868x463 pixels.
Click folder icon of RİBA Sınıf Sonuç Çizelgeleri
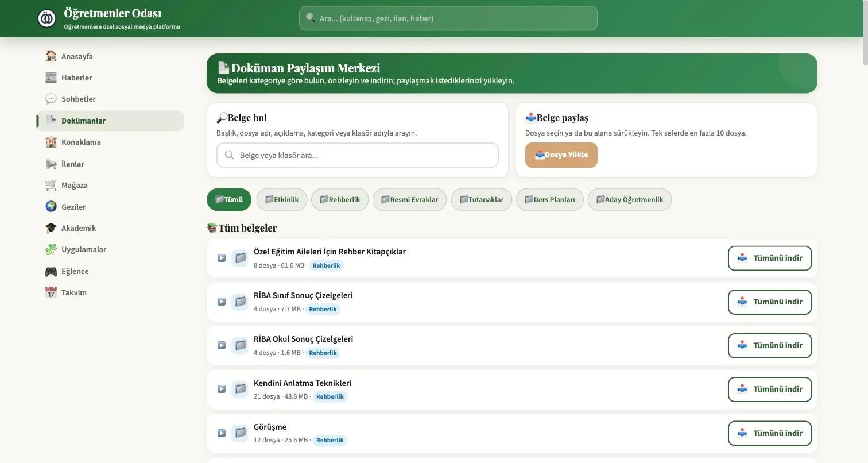(240, 302)
